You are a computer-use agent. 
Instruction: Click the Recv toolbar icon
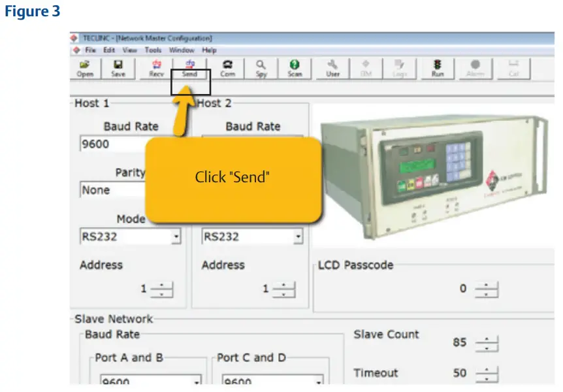(x=155, y=68)
